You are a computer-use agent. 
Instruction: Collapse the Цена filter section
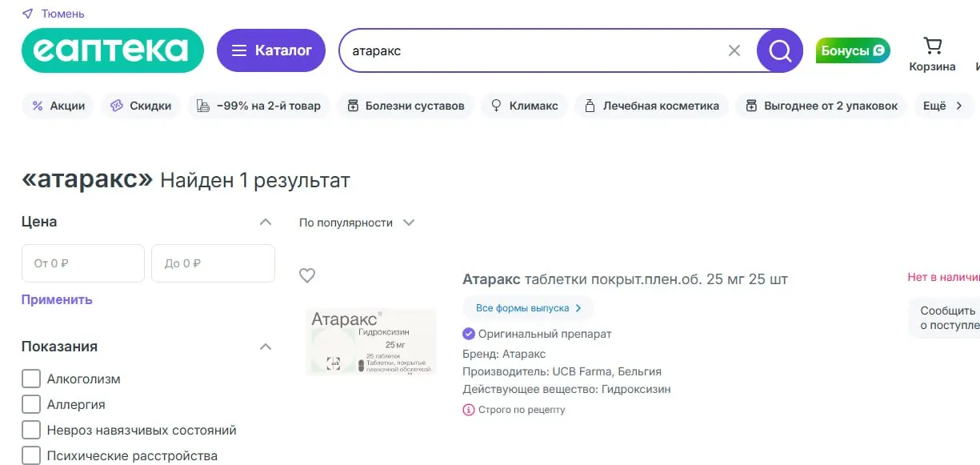[x=266, y=222]
